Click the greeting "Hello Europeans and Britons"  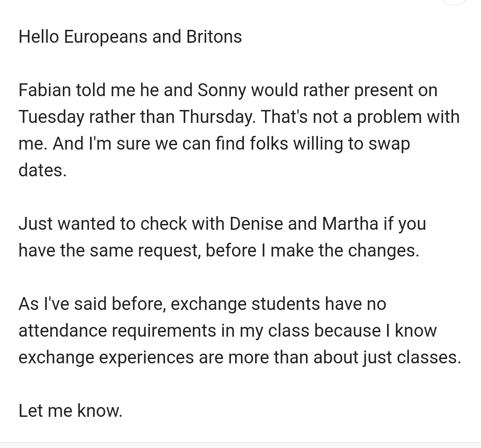[x=130, y=37]
